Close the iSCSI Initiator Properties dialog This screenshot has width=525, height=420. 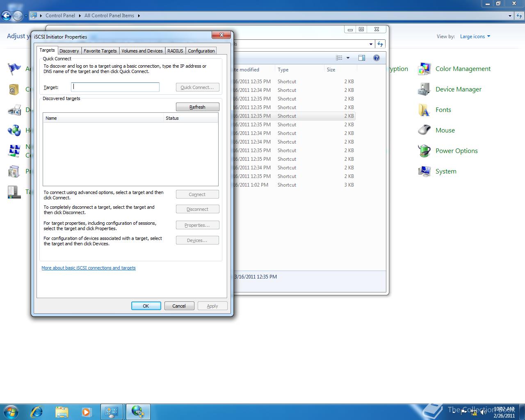pyautogui.click(x=221, y=35)
